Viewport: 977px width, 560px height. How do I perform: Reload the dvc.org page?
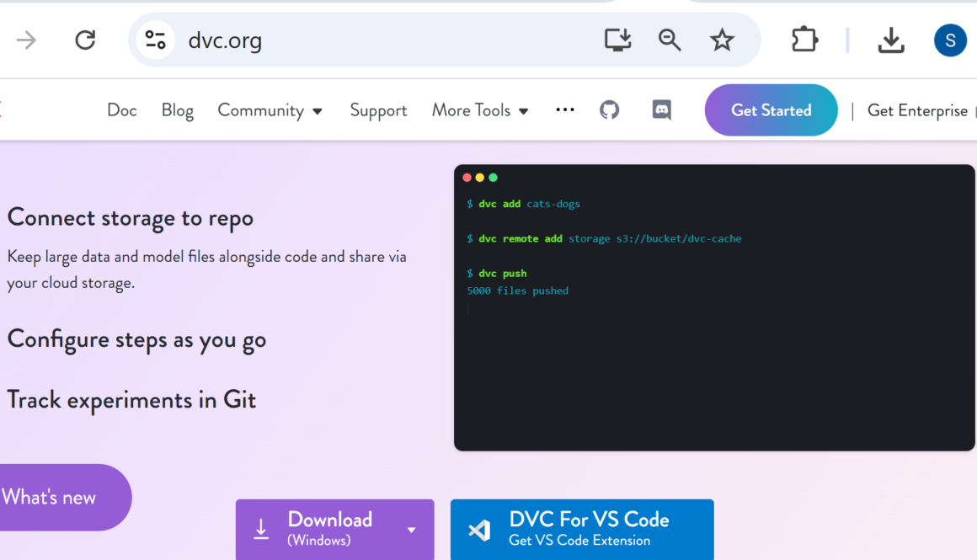(x=85, y=40)
